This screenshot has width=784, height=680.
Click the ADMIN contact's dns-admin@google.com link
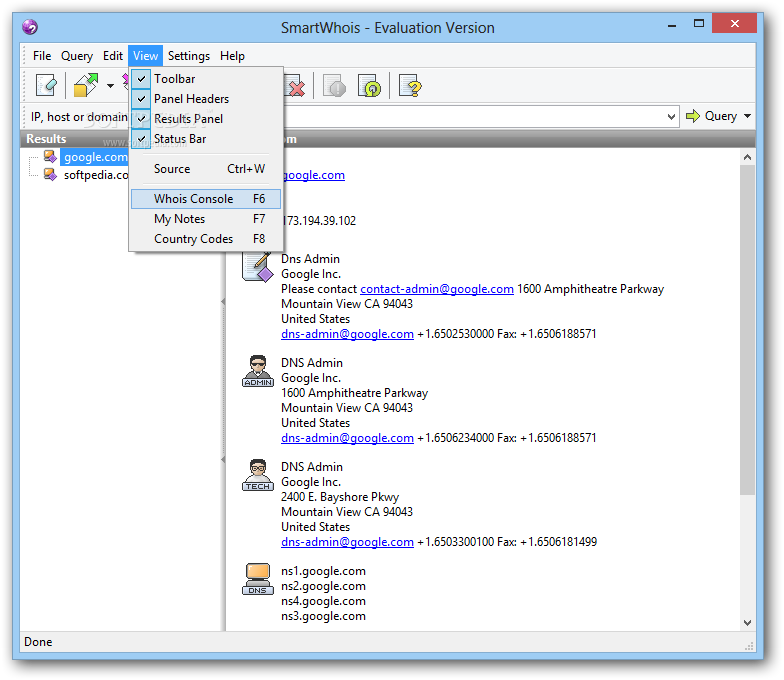(x=348, y=438)
